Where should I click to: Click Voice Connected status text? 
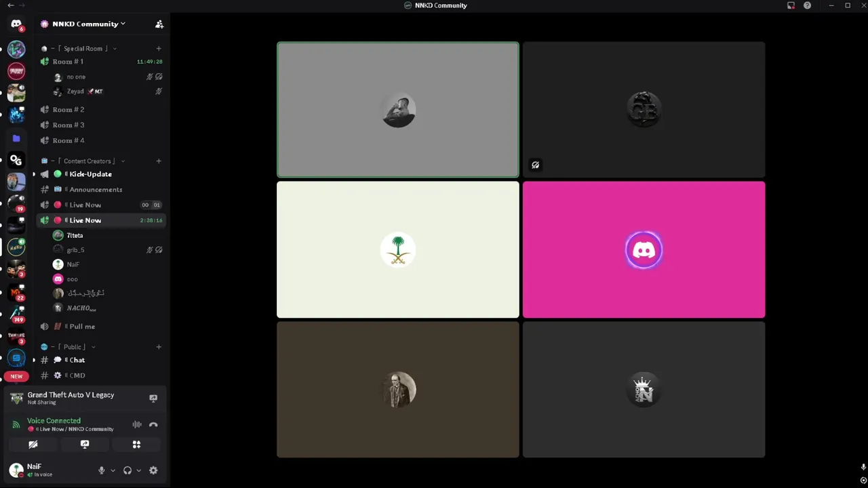[54, 421]
